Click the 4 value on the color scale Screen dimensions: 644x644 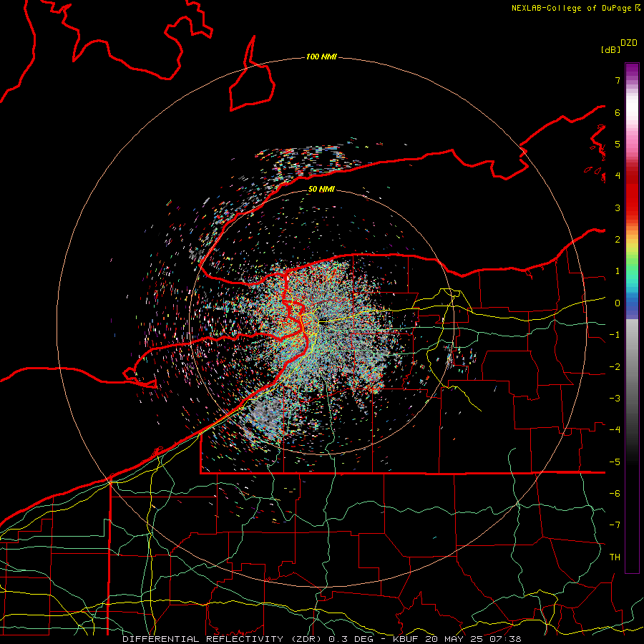pyautogui.click(x=618, y=176)
